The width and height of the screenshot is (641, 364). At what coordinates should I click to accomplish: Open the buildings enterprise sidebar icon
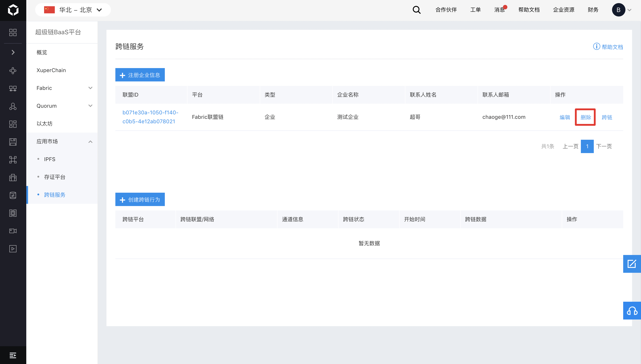[13, 178]
